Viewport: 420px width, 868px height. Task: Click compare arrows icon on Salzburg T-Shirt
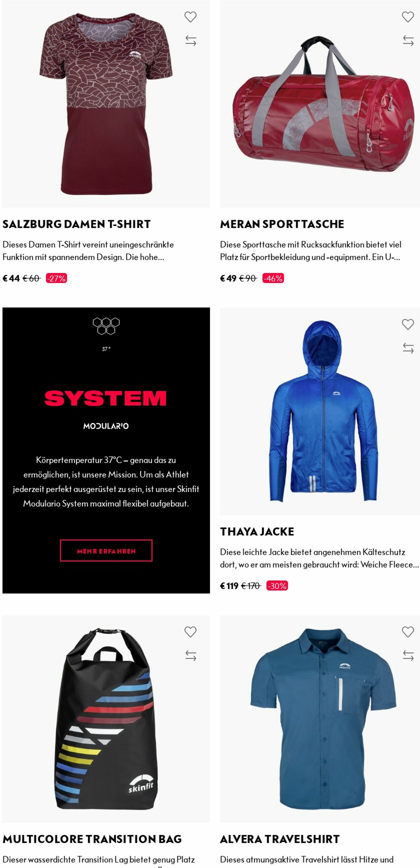tap(191, 41)
